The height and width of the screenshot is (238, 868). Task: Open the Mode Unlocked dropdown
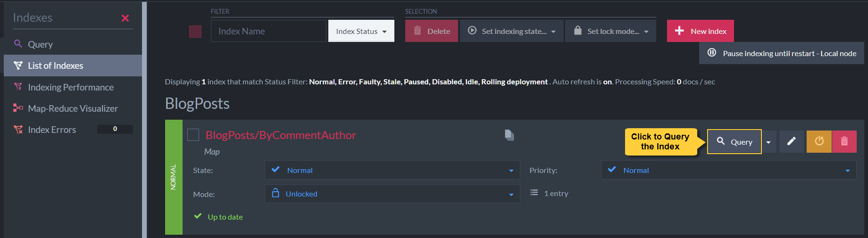pyautogui.click(x=392, y=194)
